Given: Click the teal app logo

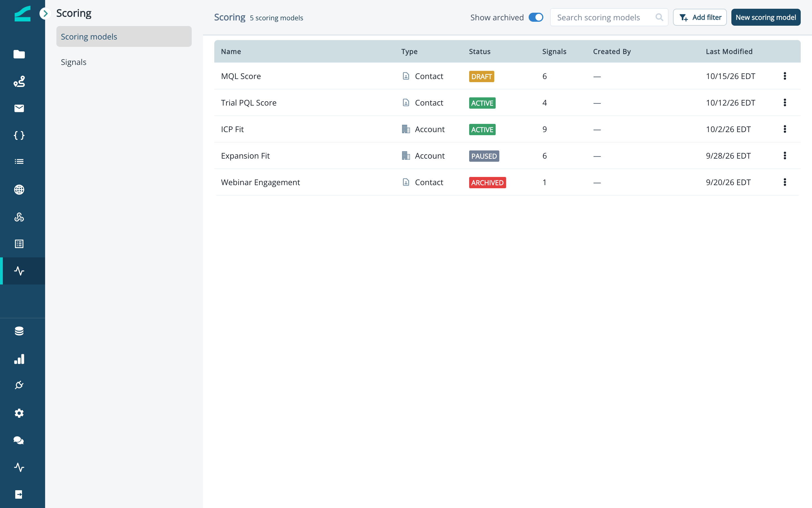Looking at the screenshot, I should pyautogui.click(x=23, y=14).
